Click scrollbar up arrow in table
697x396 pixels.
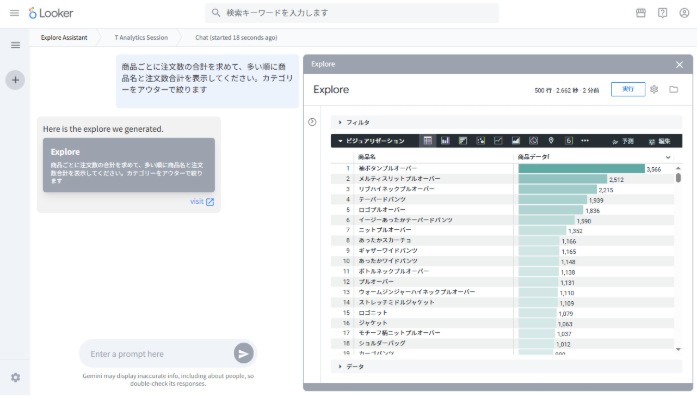[x=678, y=168]
